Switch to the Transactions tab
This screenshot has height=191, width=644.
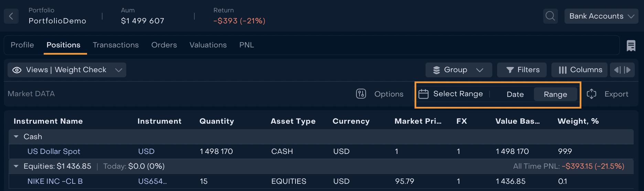pyautogui.click(x=116, y=45)
